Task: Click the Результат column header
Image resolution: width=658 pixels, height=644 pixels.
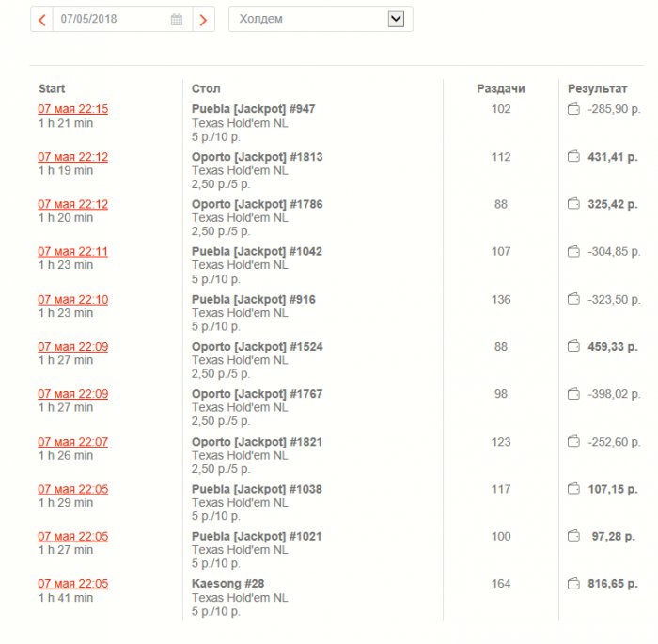Action: coord(597,88)
